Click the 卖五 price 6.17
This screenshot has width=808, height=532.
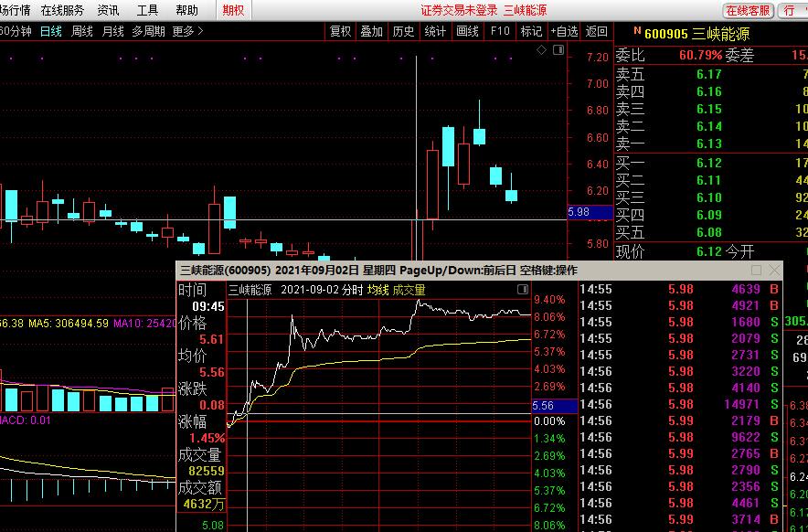point(709,74)
